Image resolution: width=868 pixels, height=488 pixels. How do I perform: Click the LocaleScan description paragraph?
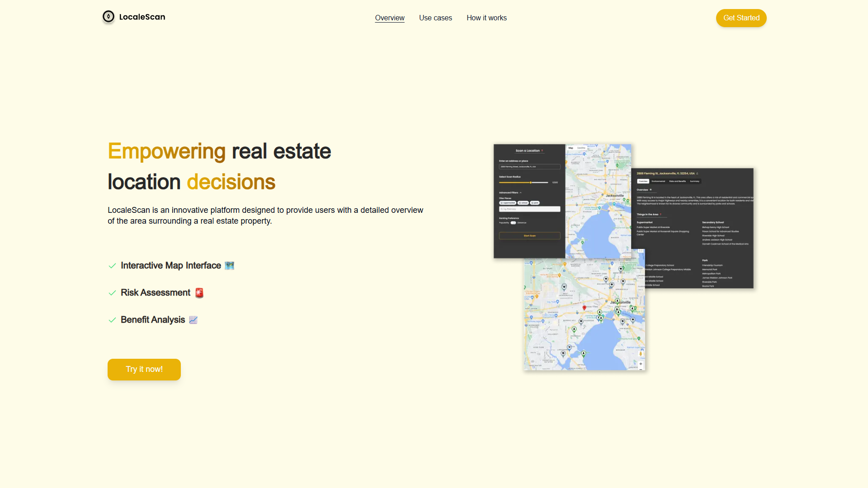click(265, 216)
